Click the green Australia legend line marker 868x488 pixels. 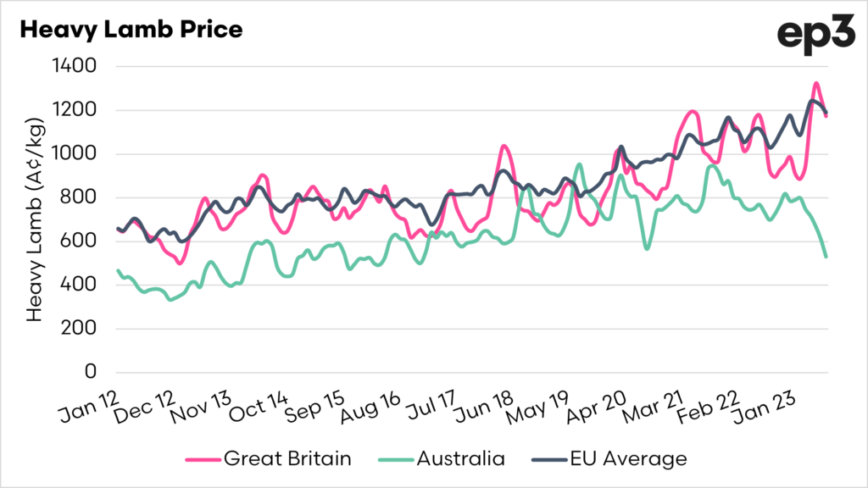point(395,459)
